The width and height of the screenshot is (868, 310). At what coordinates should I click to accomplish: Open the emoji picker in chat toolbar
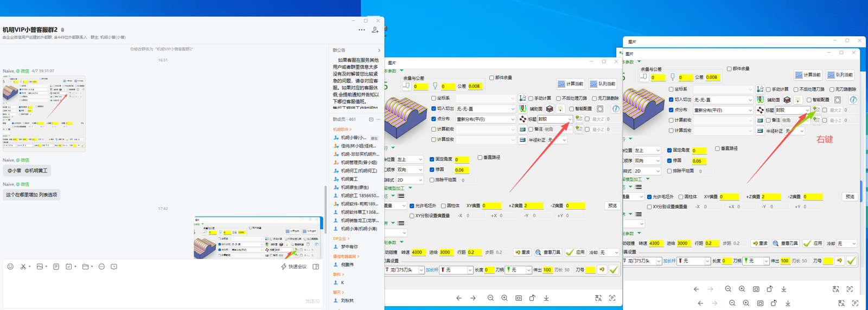pyautogui.click(x=10, y=267)
